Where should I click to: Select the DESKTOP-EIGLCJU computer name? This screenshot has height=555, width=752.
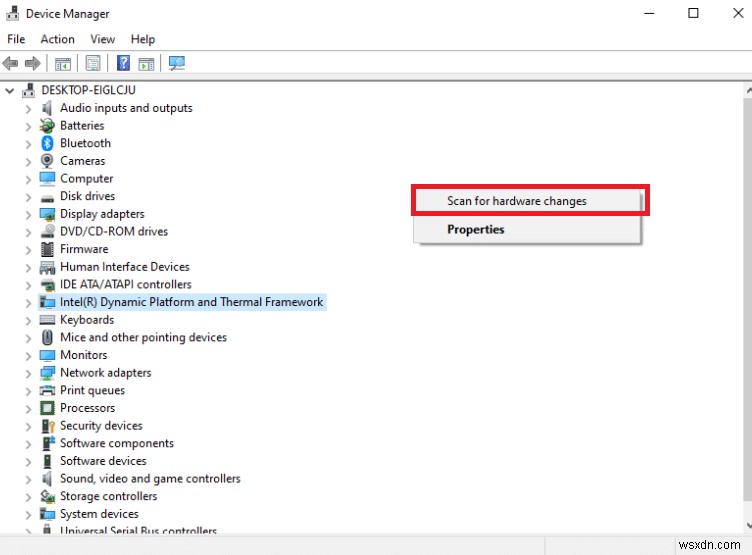(88, 90)
